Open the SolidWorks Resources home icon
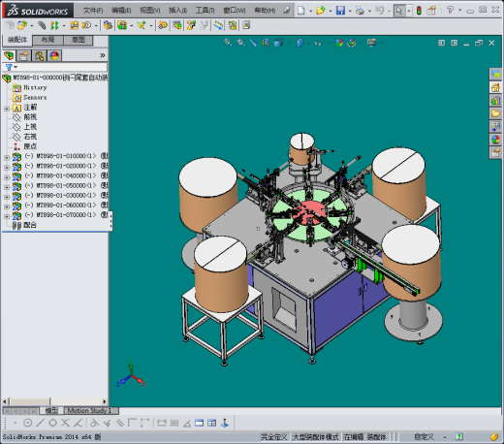 (x=495, y=87)
